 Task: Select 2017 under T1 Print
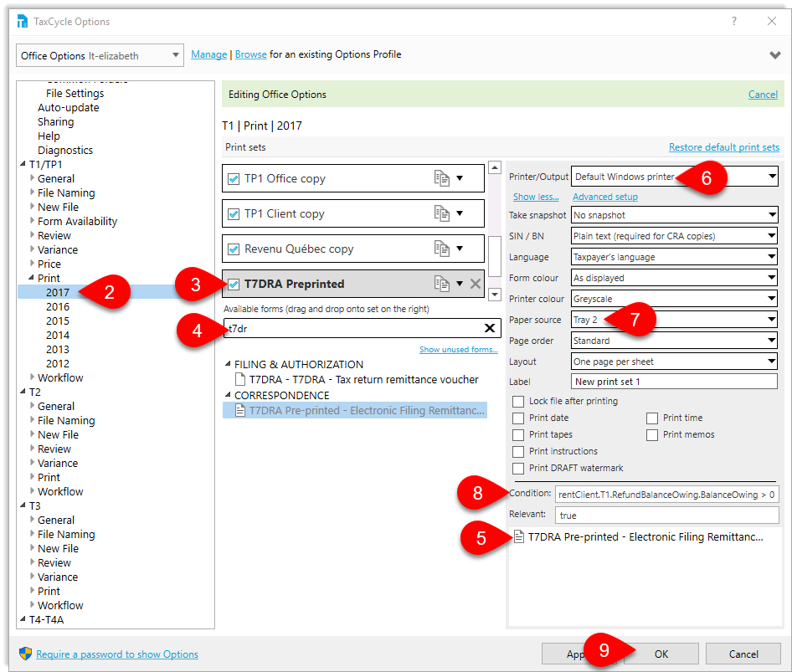tap(58, 292)
